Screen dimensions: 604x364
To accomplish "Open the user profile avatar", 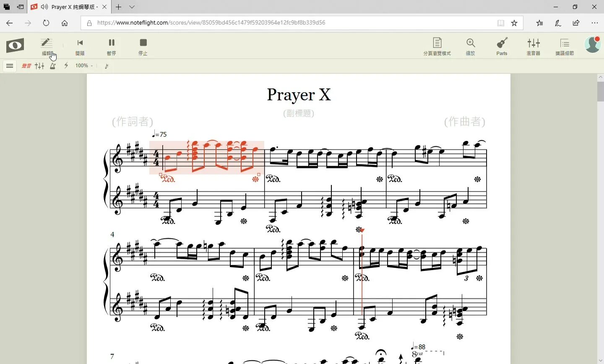I will 592,44.
